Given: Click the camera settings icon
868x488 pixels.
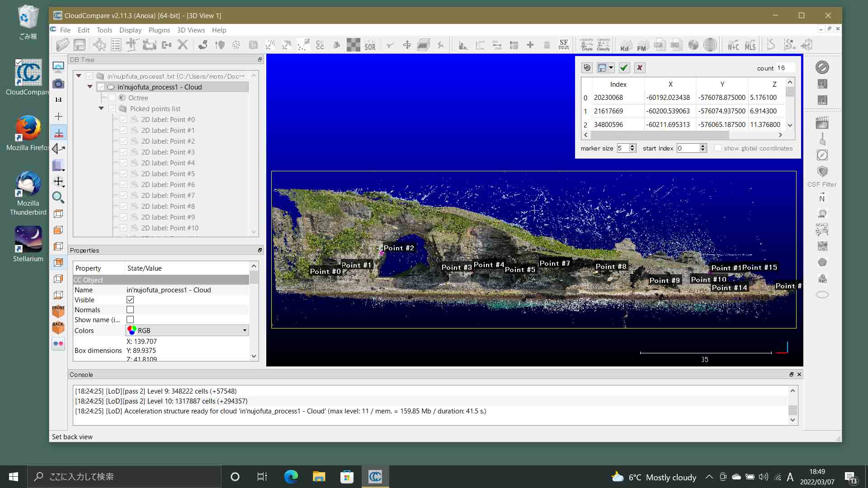Looking at the screenshot, I should coord(58,84).
